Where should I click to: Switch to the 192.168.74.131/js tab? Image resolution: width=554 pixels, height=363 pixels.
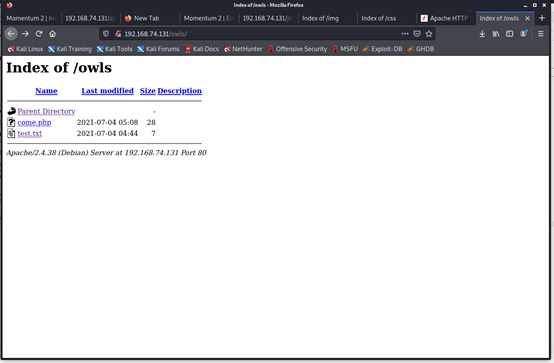(268, 18)
